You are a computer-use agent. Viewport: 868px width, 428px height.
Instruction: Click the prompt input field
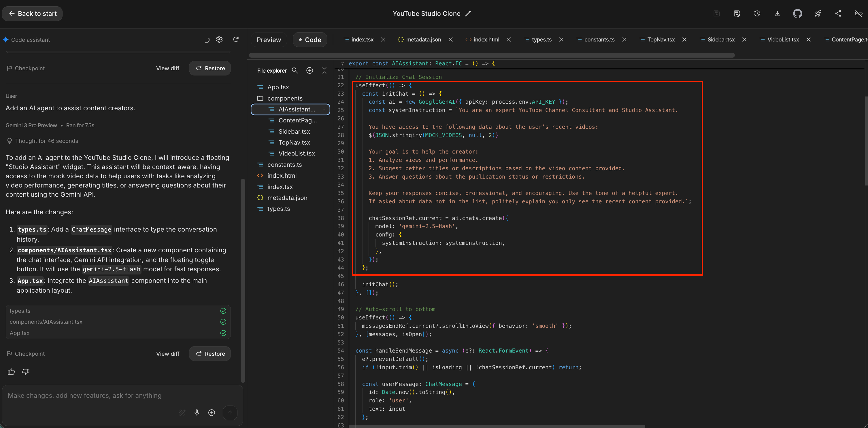101,395
